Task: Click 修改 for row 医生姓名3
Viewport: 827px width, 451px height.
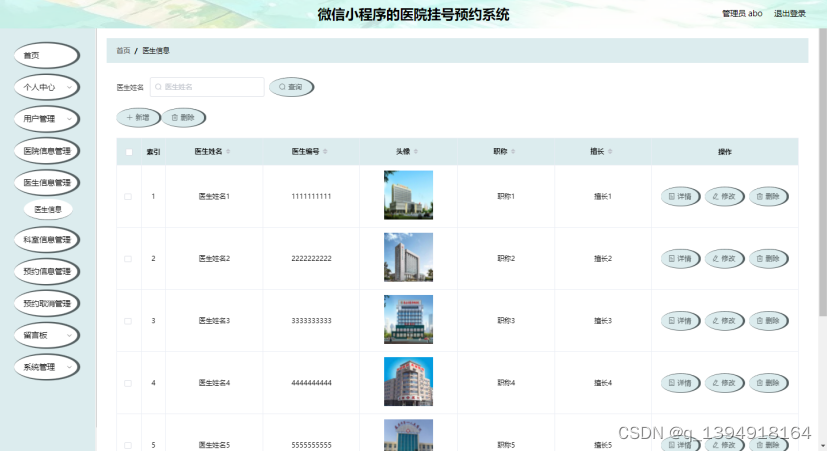Action: tap(725, 321)
